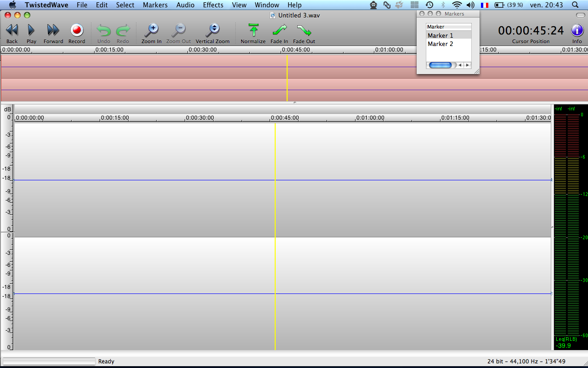This screenshot has height=368, width=588.
Task: Open the Effects menu
Action: (213, 5)
